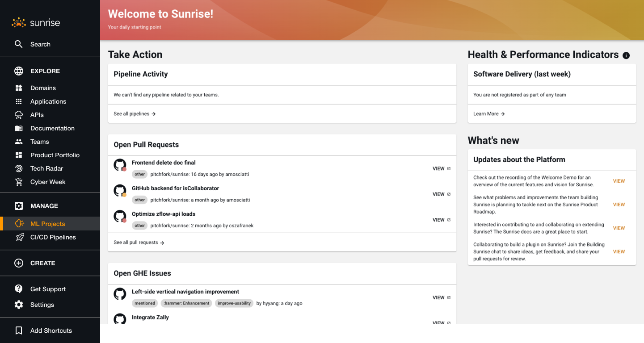Click 'Frontend delete doc final' title
644x343 pixels.
(164, 163)
